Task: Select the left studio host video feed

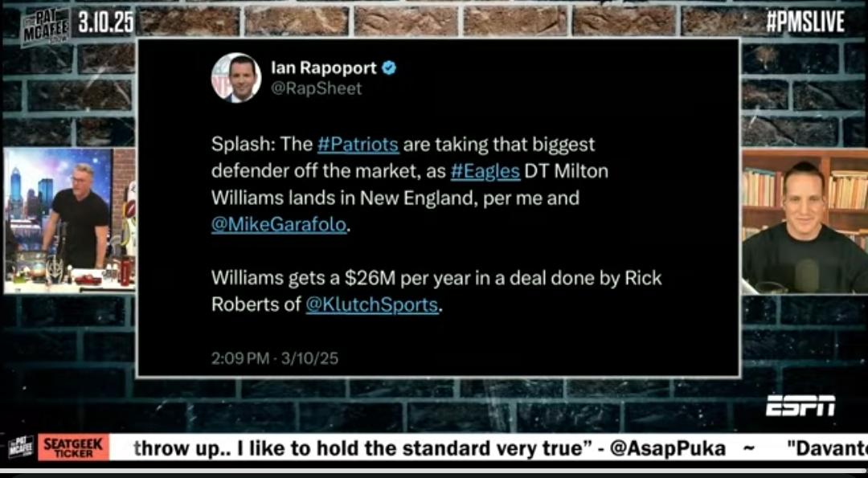Action: click(x=68, y=220)
